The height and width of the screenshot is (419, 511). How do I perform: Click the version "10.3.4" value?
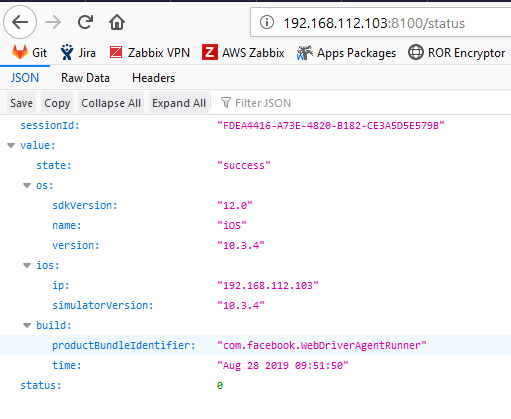pos(241,246)
